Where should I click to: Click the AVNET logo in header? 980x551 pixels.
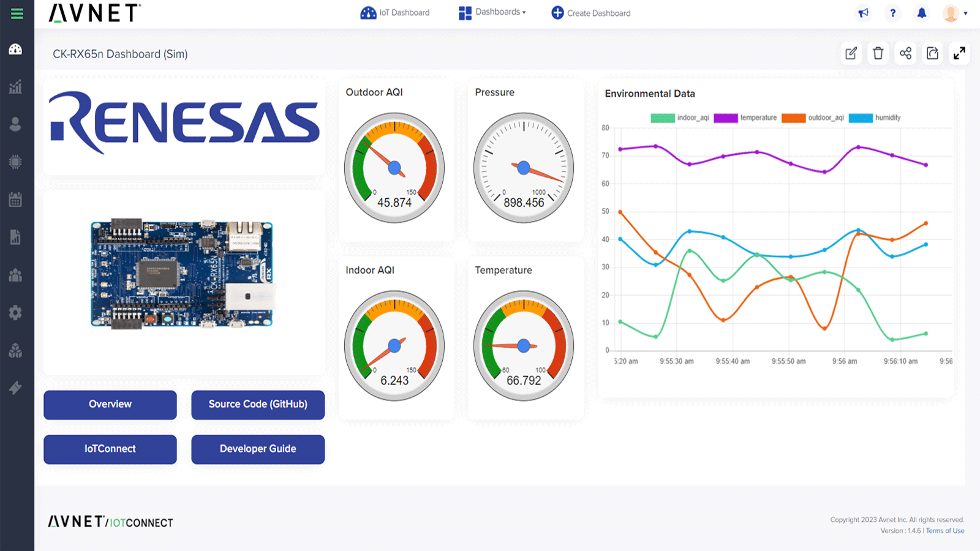[x=94, y=13]
